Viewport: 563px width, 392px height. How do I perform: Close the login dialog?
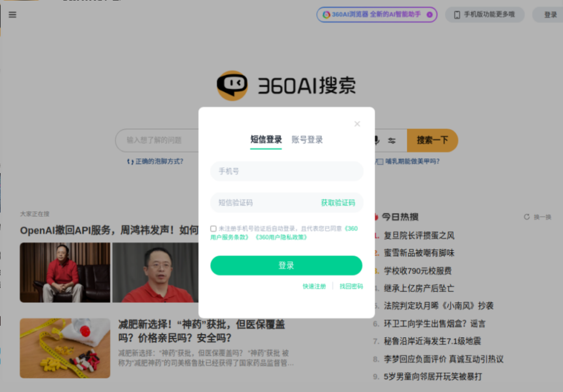(357, 124)
